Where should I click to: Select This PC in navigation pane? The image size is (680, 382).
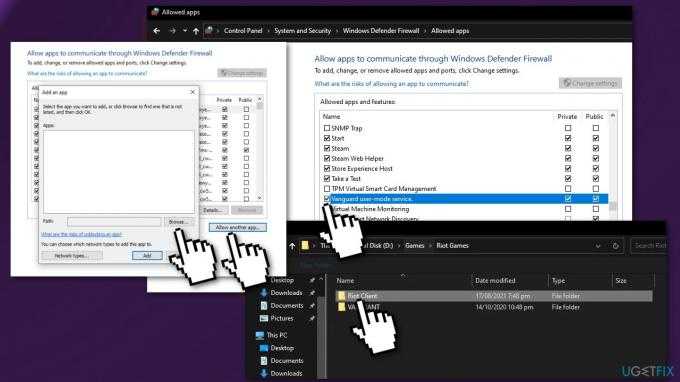pos(277,335)
